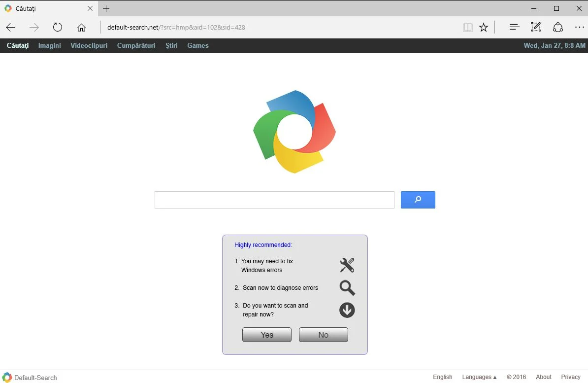Click the Default-Search footer logo
Image resolution: width=588 pixels, height=383 pixels.
click(7, 378)
